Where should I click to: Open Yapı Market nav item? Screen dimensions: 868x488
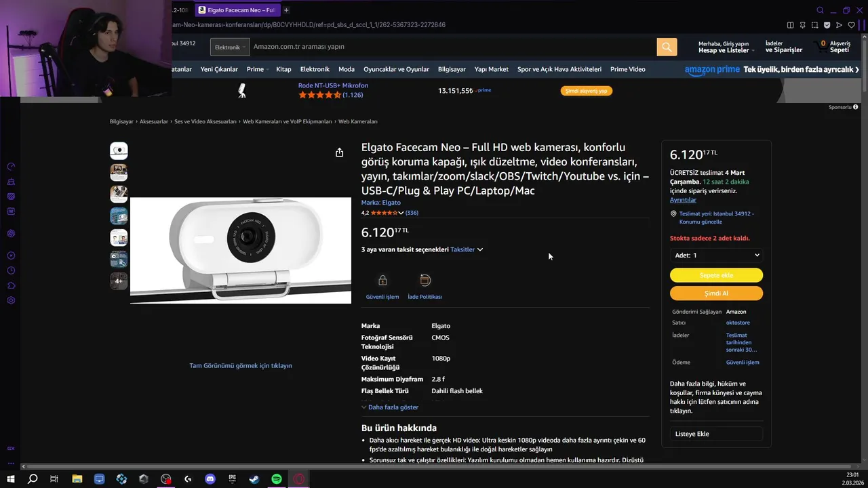[x=491, y=69]
